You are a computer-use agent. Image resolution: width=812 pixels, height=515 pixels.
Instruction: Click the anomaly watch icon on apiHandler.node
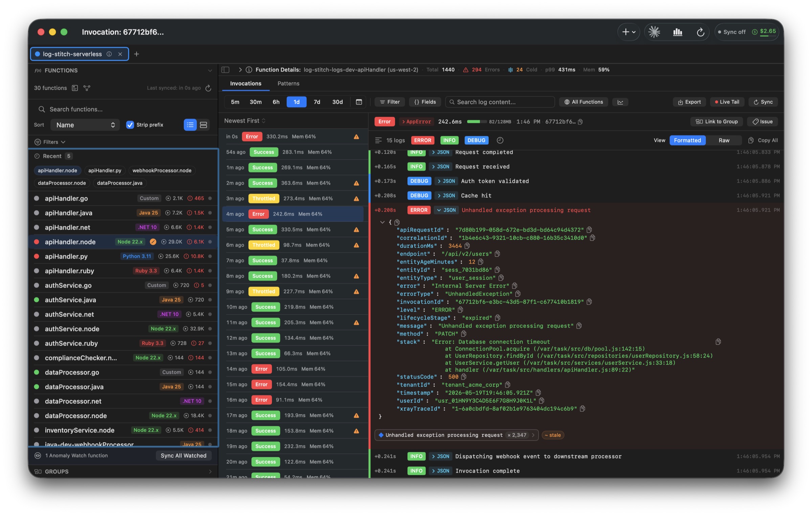153,242
